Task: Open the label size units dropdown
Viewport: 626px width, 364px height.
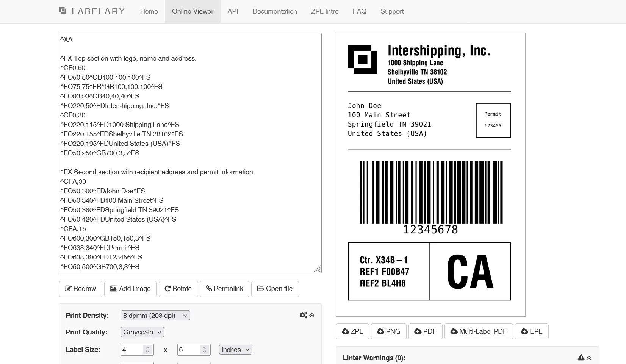Action: (236, 350)
